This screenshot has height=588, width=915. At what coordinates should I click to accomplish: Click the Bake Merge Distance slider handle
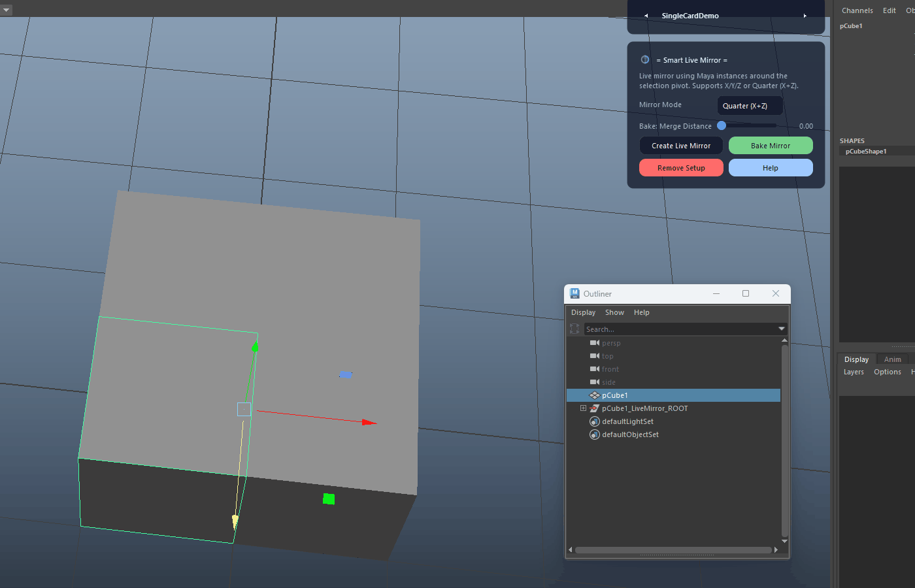[722, 125]
